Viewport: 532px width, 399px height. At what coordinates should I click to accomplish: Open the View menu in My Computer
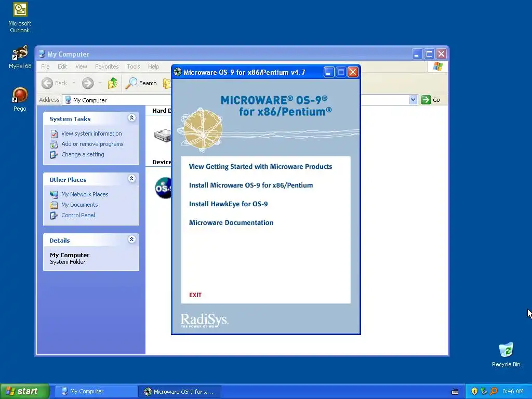pyautogui.click(x=81, y=66)
